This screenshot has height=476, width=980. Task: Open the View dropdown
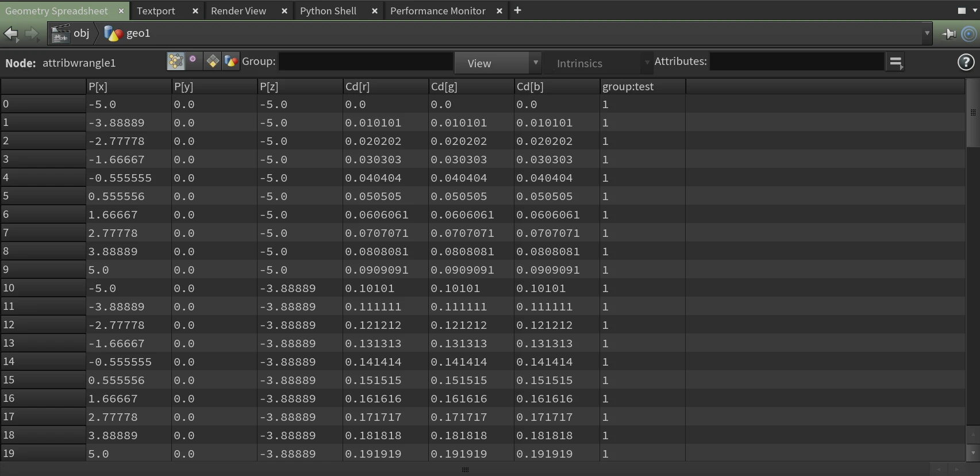(498, 63)
